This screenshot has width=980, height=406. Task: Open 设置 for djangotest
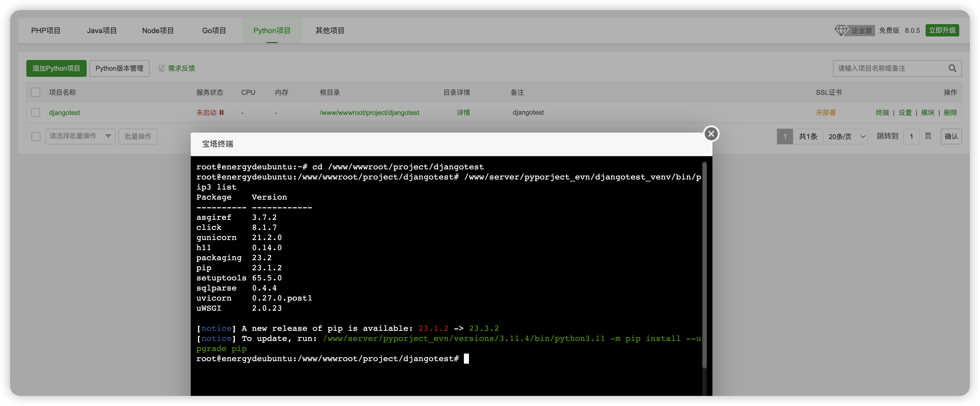[905, 112]
